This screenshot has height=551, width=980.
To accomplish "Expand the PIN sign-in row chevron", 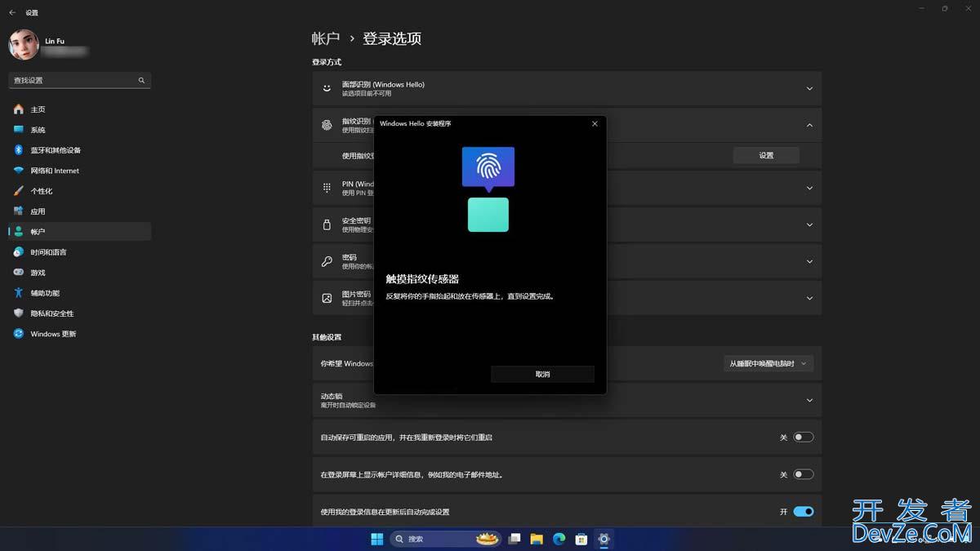I will [809, 188].
